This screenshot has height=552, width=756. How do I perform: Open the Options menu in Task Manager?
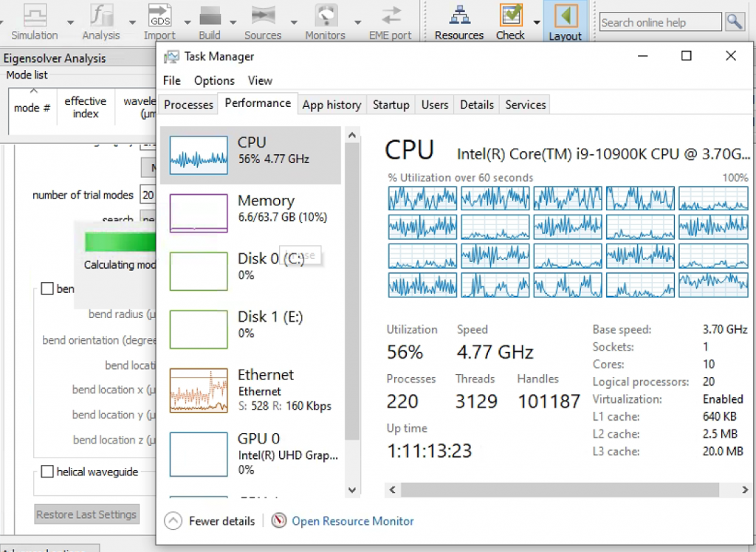(x=214, y=80)
